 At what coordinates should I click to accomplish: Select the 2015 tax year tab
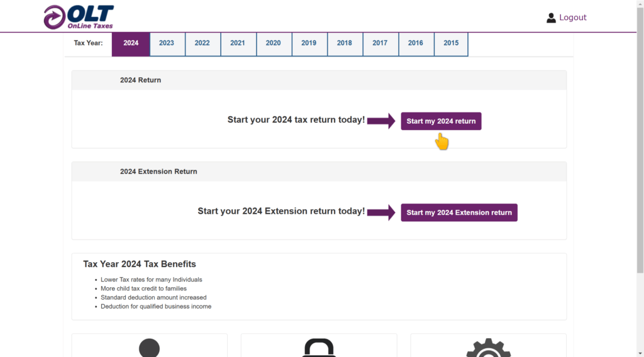(451, 43)
